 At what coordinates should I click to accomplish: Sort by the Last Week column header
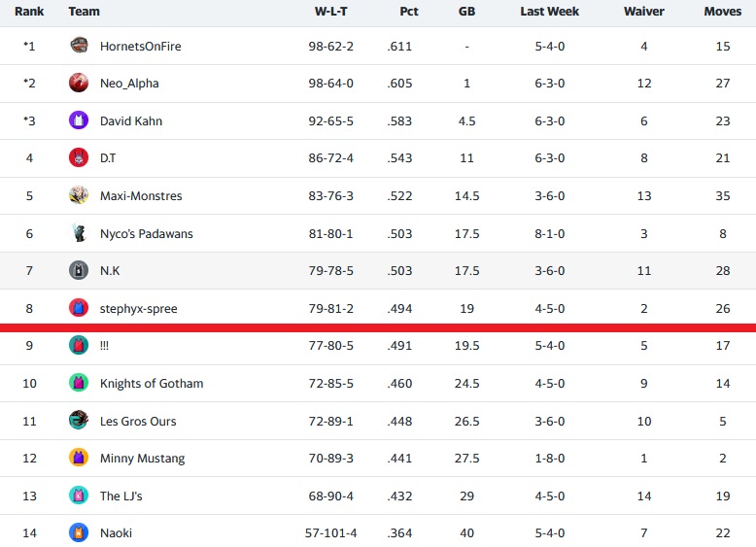point(550,12)
